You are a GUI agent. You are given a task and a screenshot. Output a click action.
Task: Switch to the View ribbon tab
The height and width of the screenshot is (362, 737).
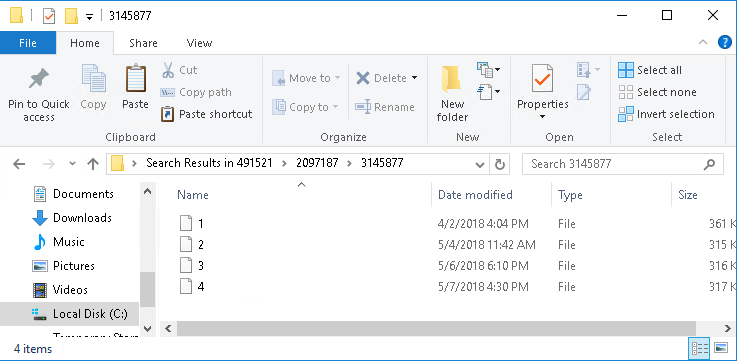coord(199,43)
